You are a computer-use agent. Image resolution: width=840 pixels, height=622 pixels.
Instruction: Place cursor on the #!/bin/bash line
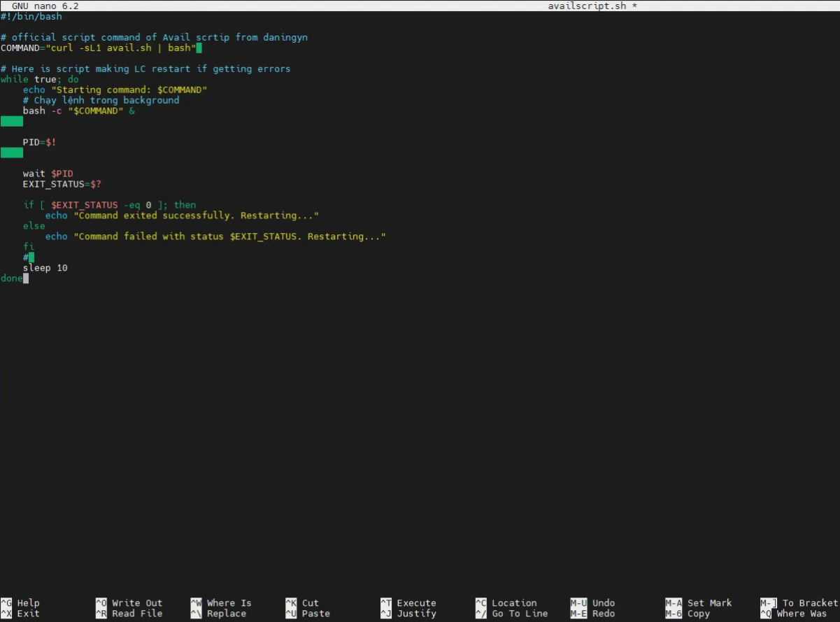tap(31, 16)
